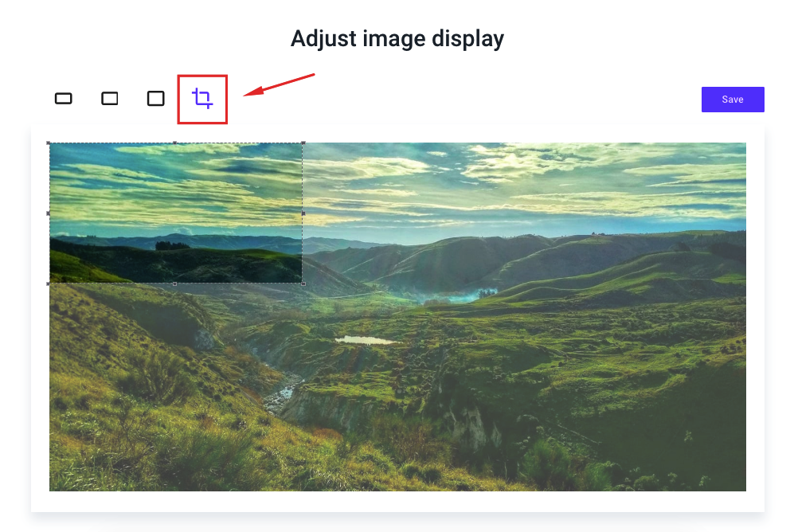794x532 pixels.
Task: Activate the custom crop tool icon
Action: (x=202, y=98)
